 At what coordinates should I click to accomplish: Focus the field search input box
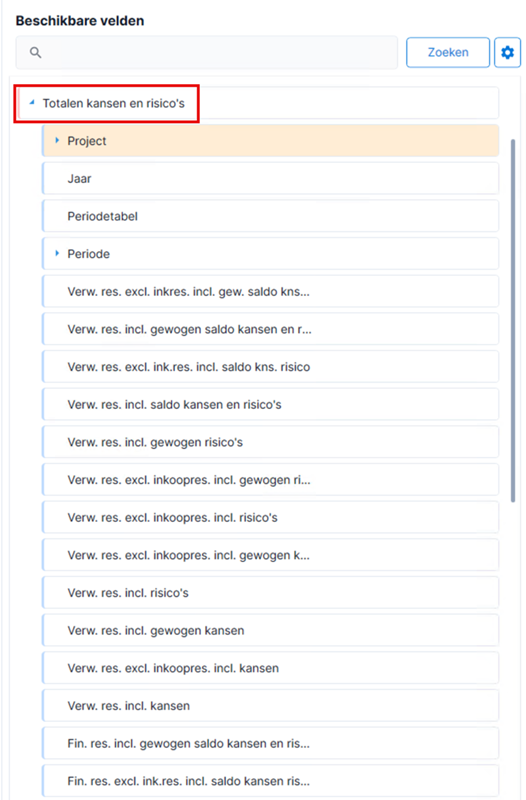click(207, 53)
